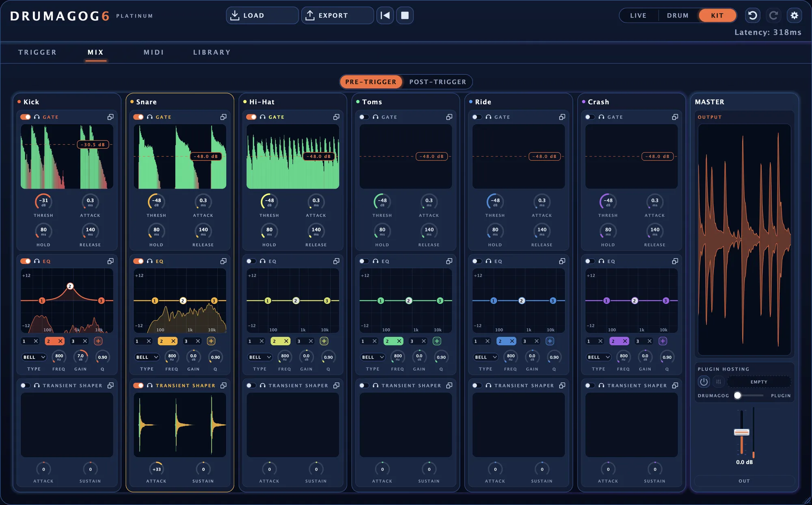Turn off Snare Transient Shaper toggle
The height and width of the screenshot is (505, 812).
click(138, 386)
